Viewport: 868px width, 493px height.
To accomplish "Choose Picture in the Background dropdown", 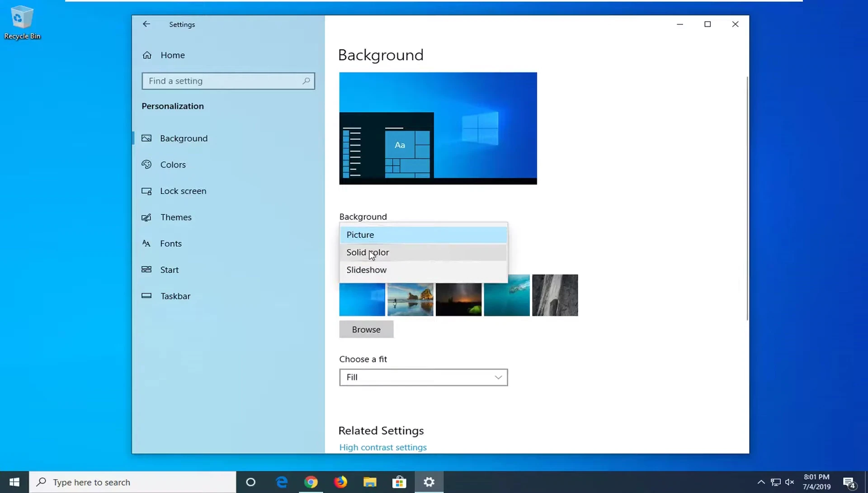I will click(423, 235).
